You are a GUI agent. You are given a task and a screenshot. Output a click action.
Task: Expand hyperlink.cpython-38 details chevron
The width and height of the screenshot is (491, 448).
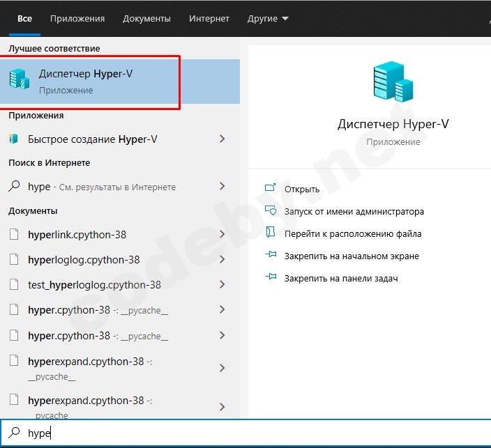[x=222, y=234]
